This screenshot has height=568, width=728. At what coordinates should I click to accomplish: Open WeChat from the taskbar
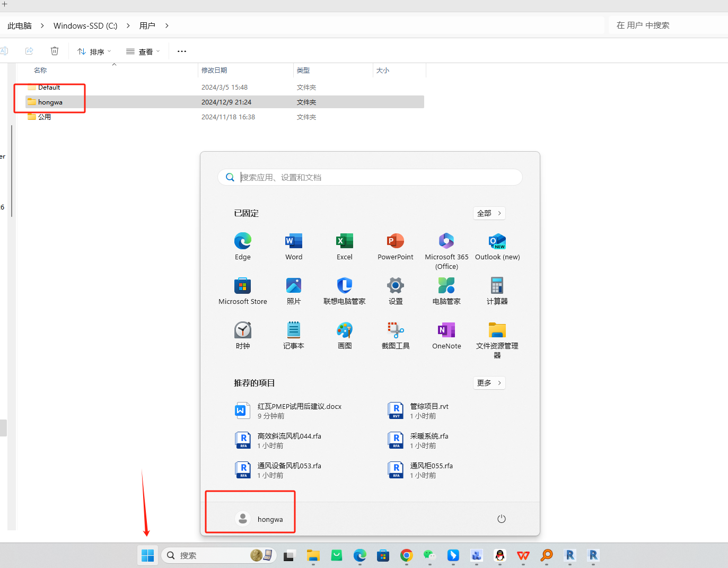coord(429,555)
